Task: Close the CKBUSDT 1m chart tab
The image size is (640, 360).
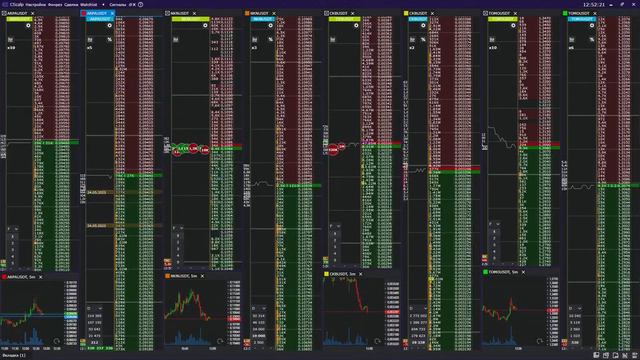Action: pos(360,274)
